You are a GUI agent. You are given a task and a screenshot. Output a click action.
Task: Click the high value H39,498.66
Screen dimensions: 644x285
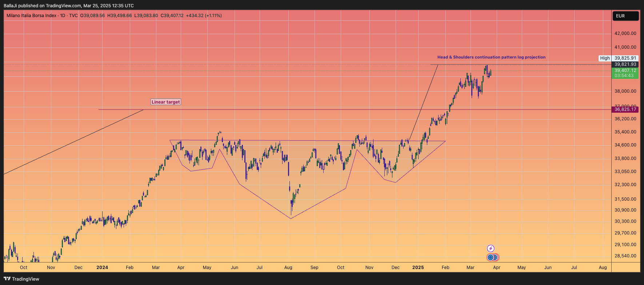[x=120, y=16]
